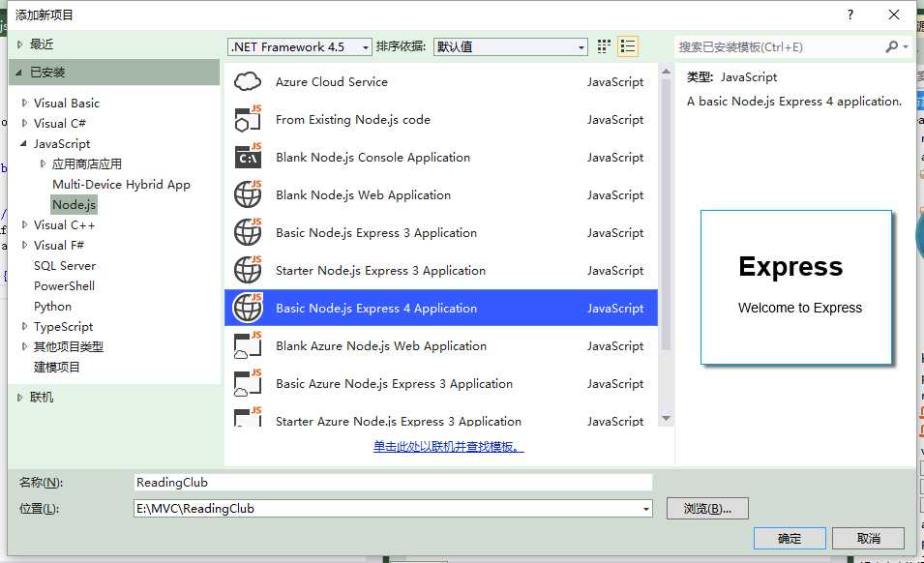Click the search magnifier icon
This screenshot has width=924, height=563.
pos(892,46)
